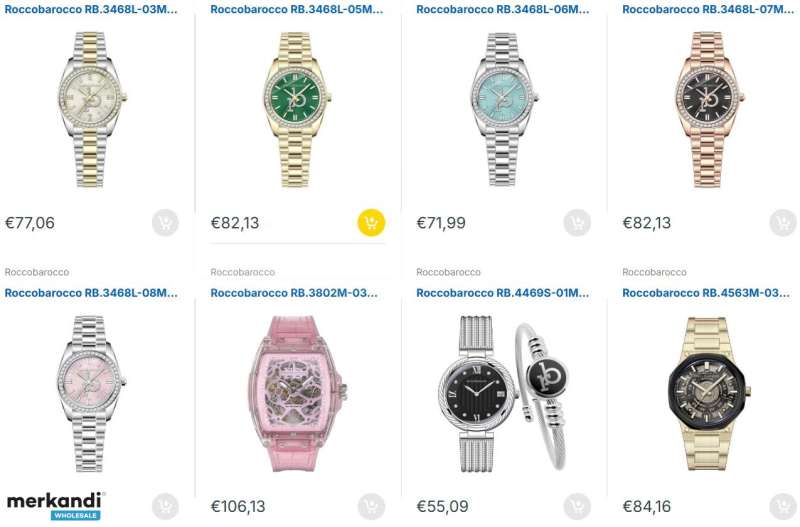Add the €77,06 watch to cart

(x=165, y=222)
